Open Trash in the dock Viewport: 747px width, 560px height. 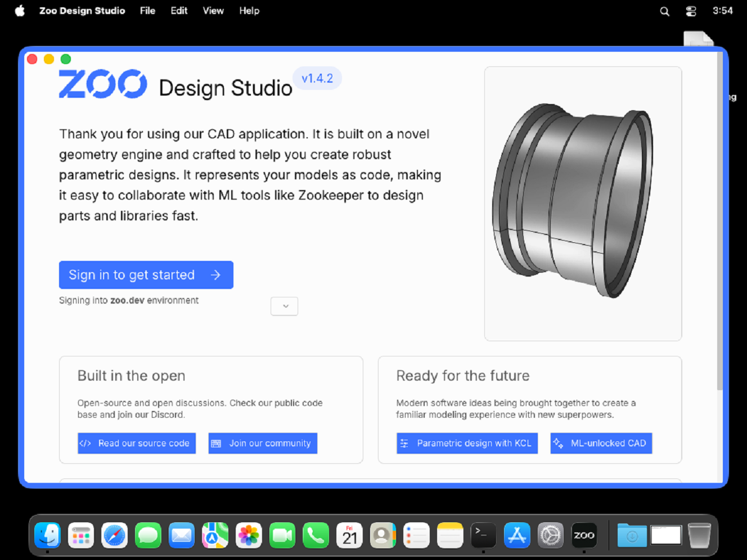[699, 535]
